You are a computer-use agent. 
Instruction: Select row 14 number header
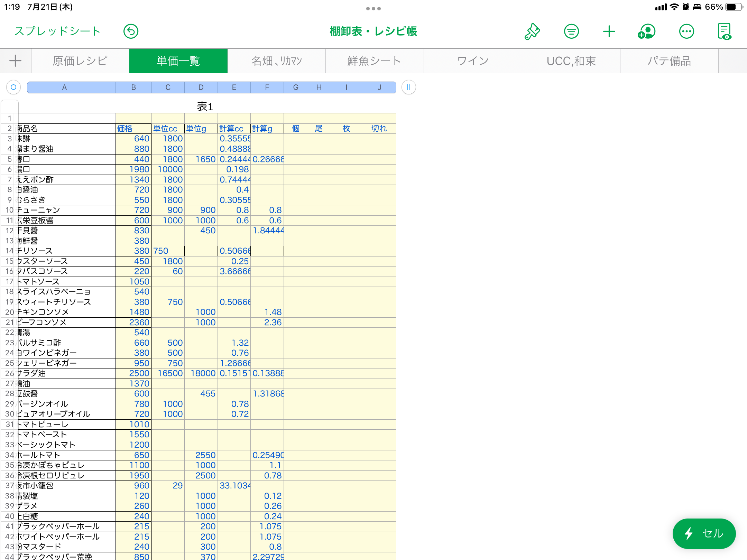coord(9,251)
